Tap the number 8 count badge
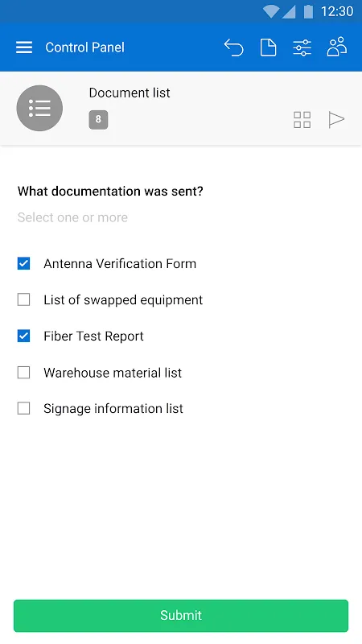 (98, 119)
